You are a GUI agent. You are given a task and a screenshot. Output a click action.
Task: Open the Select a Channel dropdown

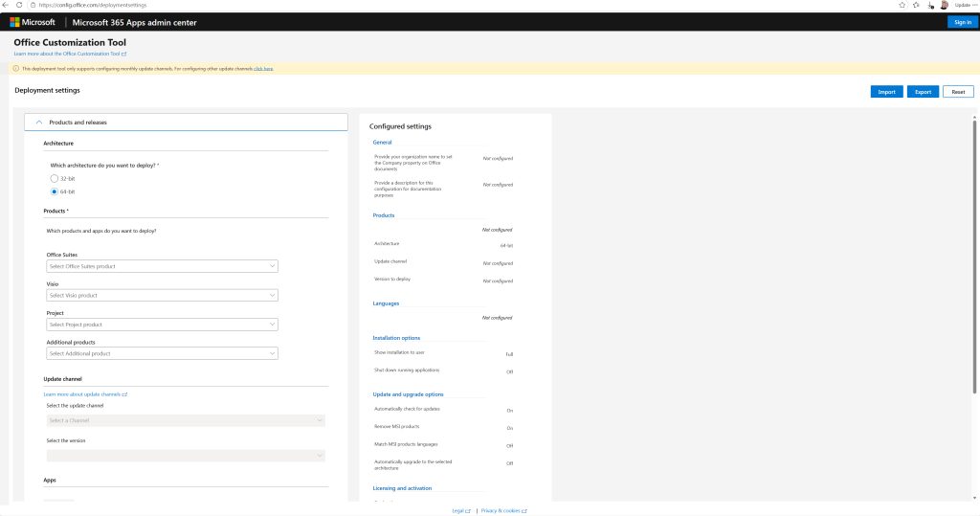point(186,420)
